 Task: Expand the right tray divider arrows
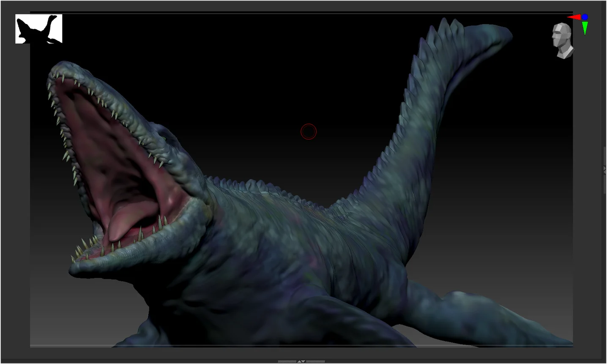tap(605, 170)
